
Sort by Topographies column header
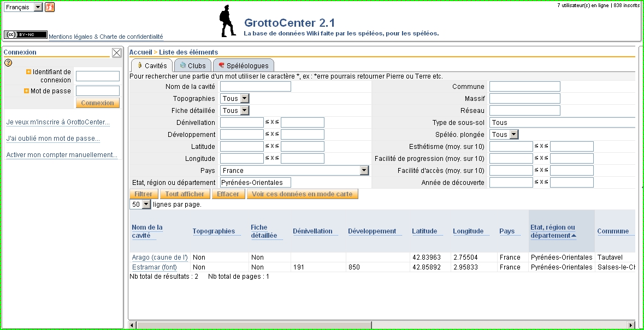tap(214, 231)
